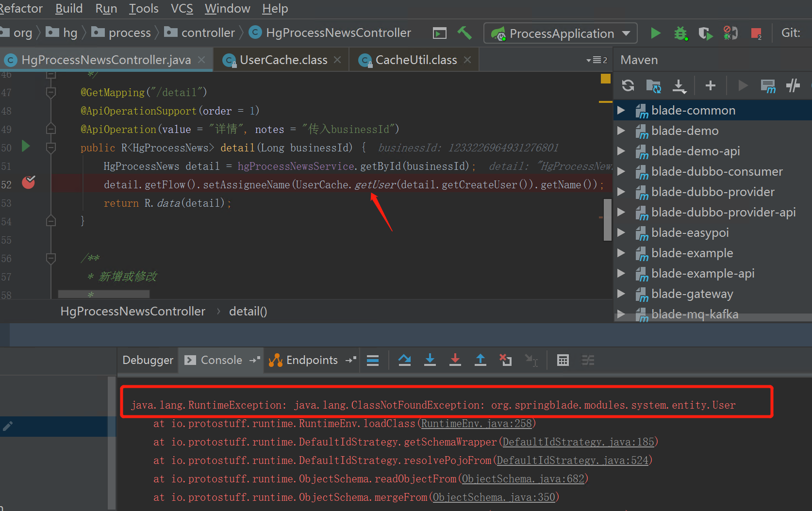
Task: Click detail() in editor breadcrumb
Action: coord(248,312)
